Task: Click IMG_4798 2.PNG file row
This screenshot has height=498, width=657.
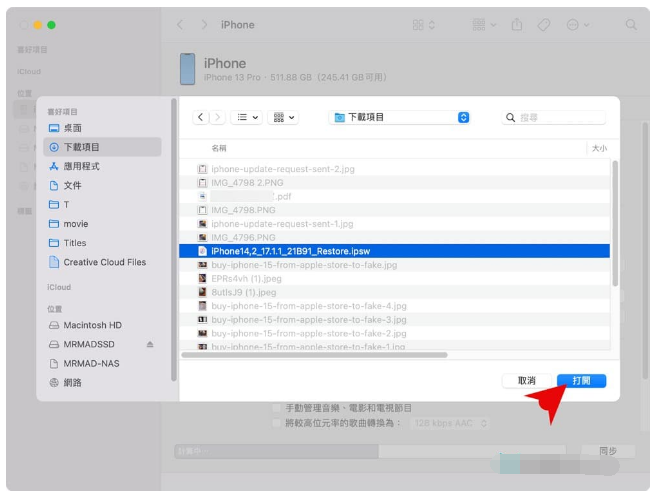Action: point(394,183)
